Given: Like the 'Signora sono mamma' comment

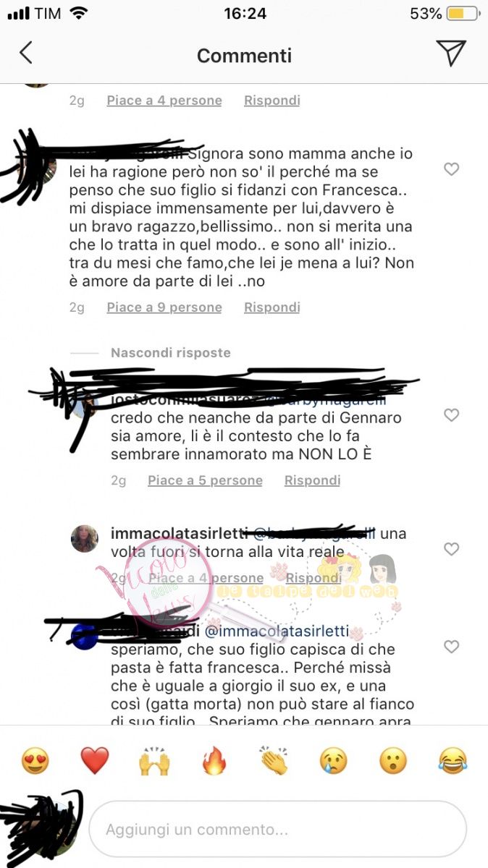Looking at the screenshot, I should click(x=451, y=169).
